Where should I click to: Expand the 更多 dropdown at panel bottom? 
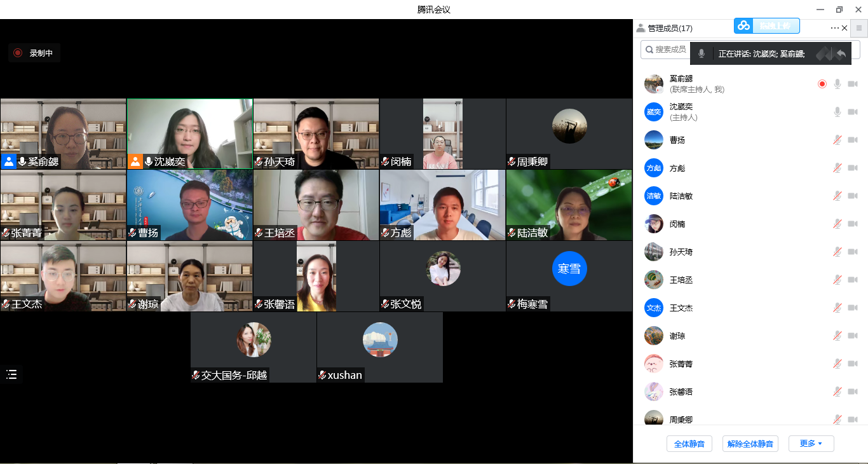(811, 444)
